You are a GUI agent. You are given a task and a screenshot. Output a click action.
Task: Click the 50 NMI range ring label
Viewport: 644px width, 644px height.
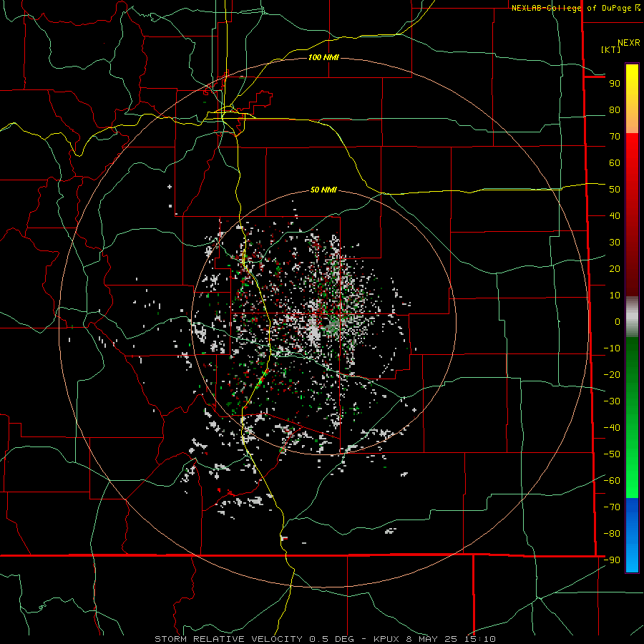pyautogui.click(x=323, y=190)
